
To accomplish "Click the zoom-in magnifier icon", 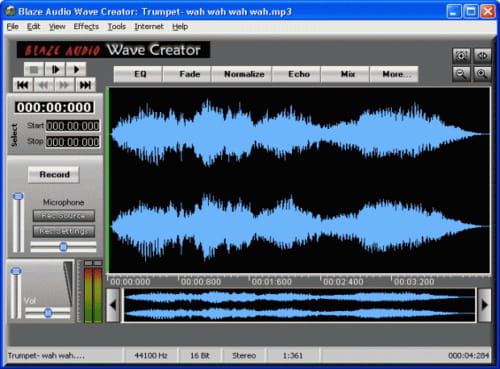I will click(x=482, y=74).
